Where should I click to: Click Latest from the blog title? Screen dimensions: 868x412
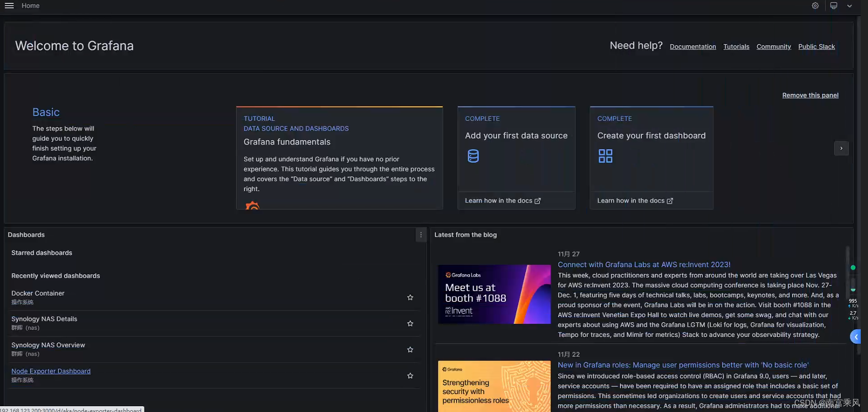465,235
